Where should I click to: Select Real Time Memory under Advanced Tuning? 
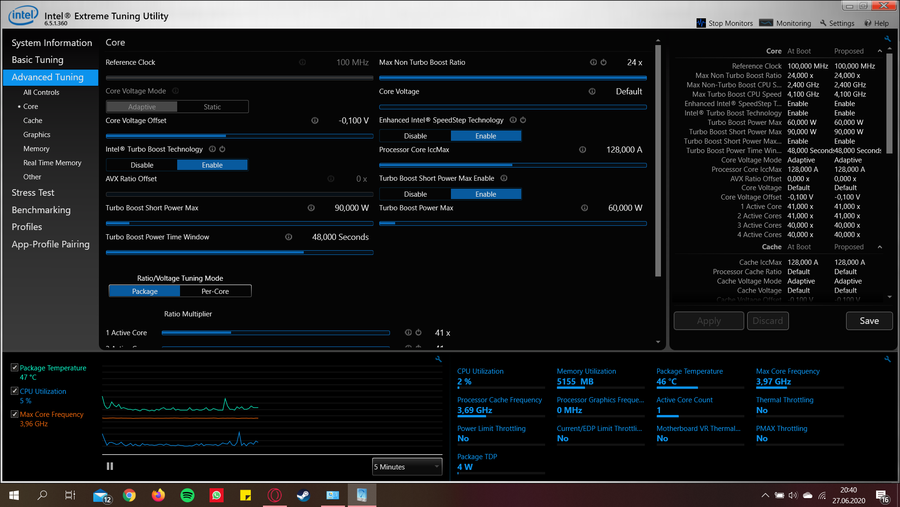(x=52, y=162)
